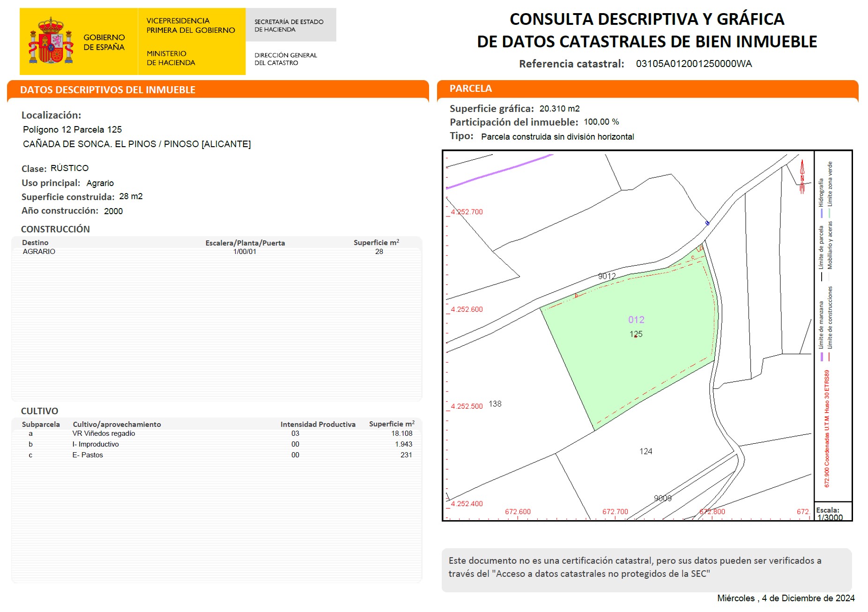Click neighboring parcel '138' on the map

pyautogui.click(x=495, y=404)
